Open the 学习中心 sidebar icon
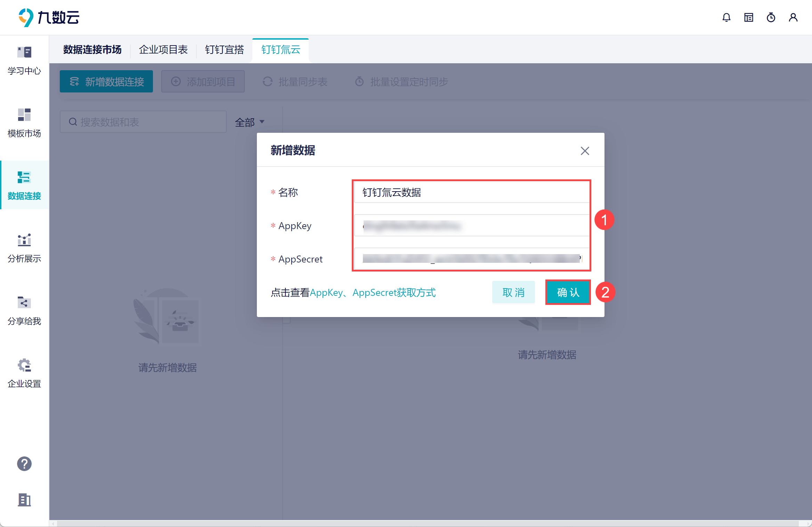This screenshot has width=812, height=527. tap(24, 52)
